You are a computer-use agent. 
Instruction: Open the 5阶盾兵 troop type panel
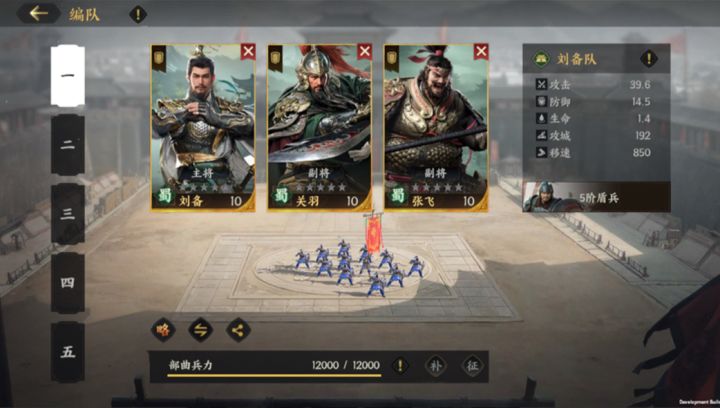click(x=596, y=197)
